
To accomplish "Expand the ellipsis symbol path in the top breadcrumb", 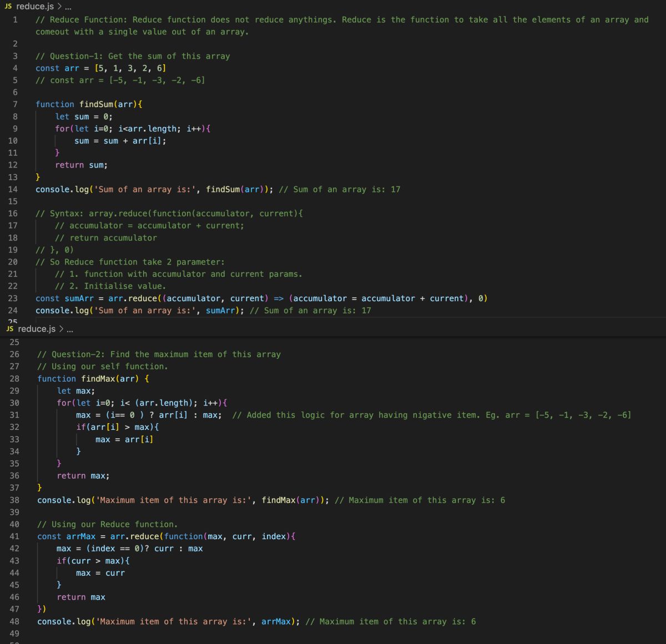I will (68, 7).
